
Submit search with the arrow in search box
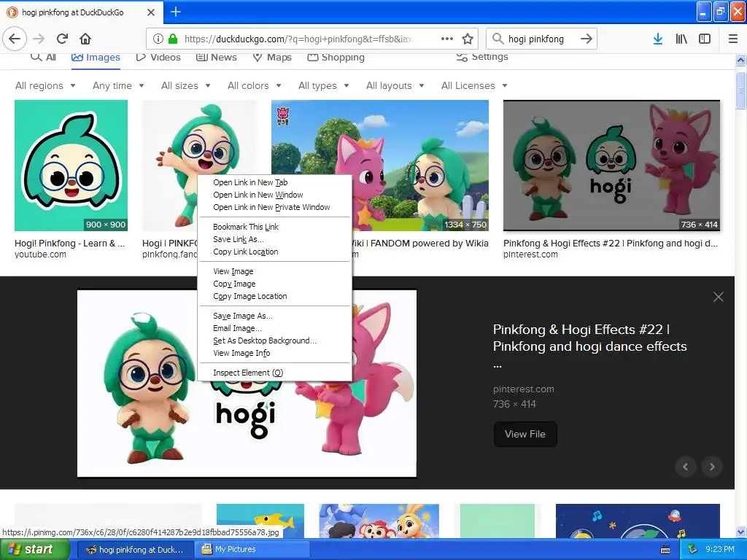coord(586,39)
